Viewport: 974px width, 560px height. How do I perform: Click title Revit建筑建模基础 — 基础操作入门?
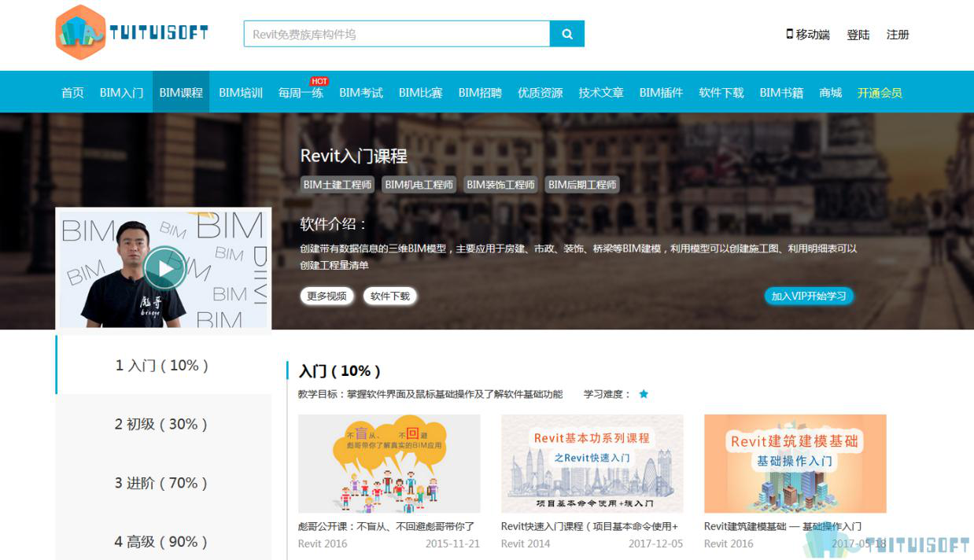pos(783,527)
